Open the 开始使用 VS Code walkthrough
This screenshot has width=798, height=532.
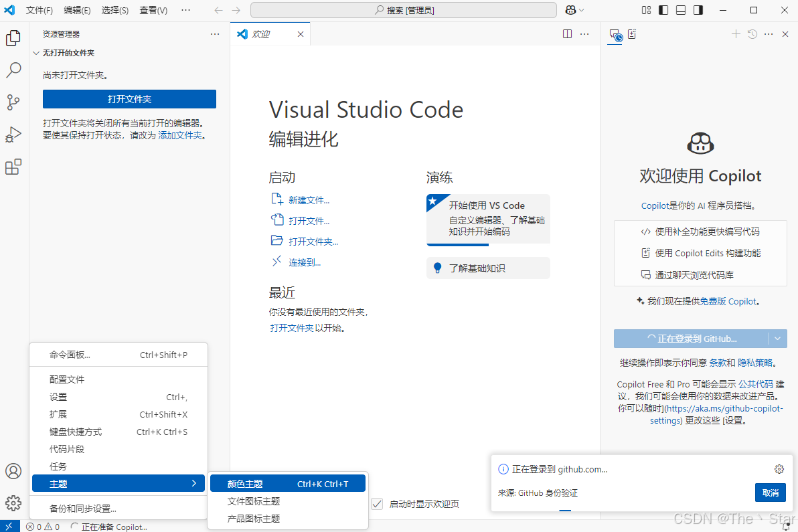click(x=488, y=219)
